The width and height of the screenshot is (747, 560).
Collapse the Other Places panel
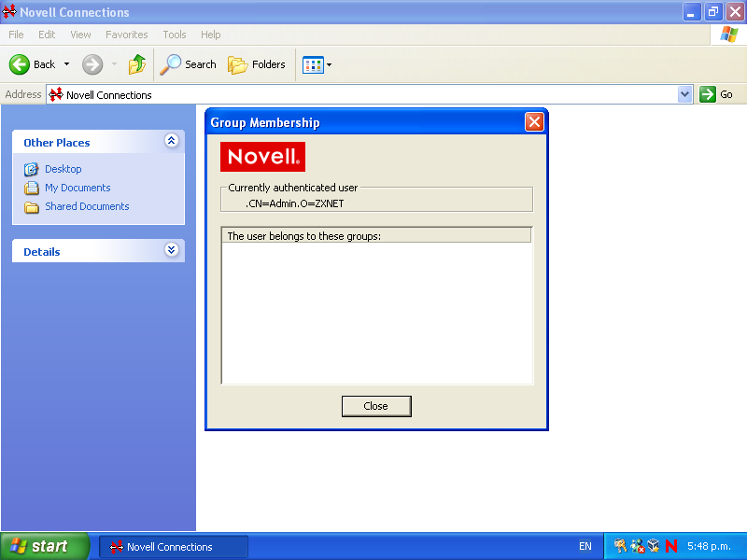click(x=172, y=141)
